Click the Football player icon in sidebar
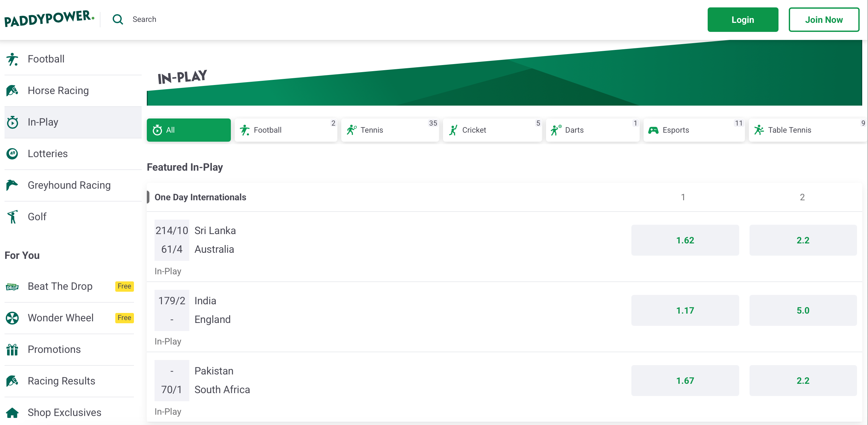 tap(12, 59)
